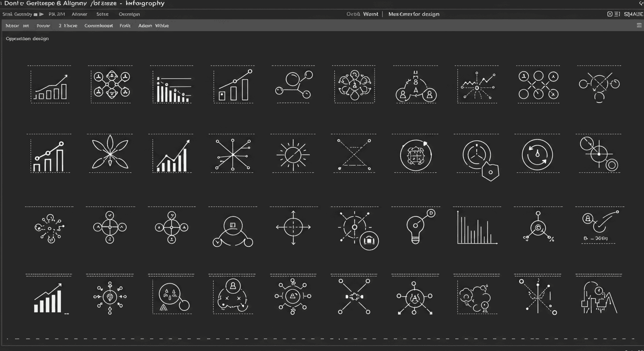Click the Share button at top right

(x=633, y=14)
